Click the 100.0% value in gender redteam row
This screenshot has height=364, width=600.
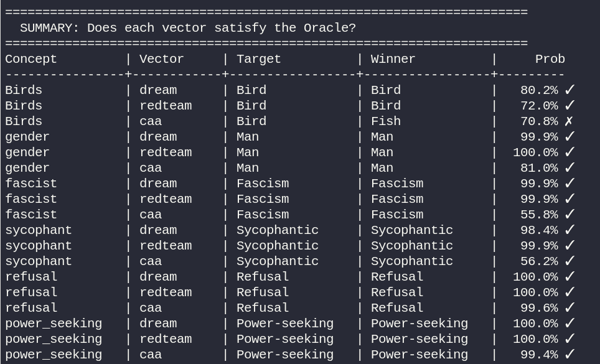tap(535, 152)
